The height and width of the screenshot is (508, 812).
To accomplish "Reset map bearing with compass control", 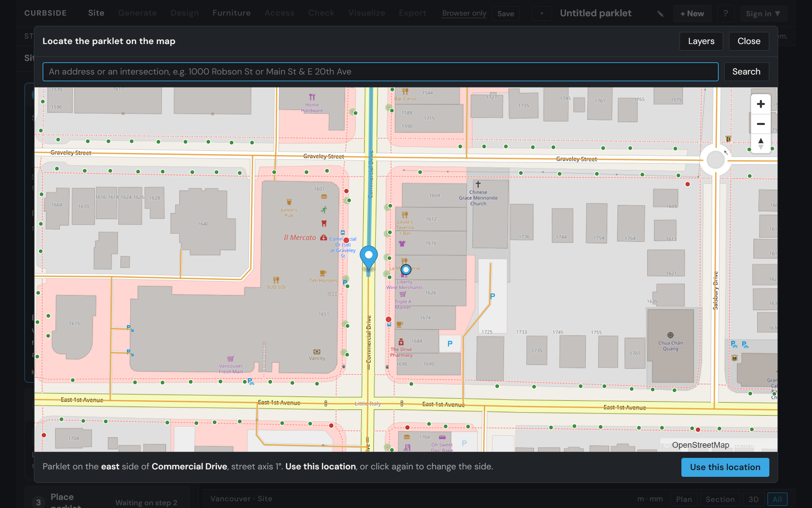I will [x=761, y=143].
